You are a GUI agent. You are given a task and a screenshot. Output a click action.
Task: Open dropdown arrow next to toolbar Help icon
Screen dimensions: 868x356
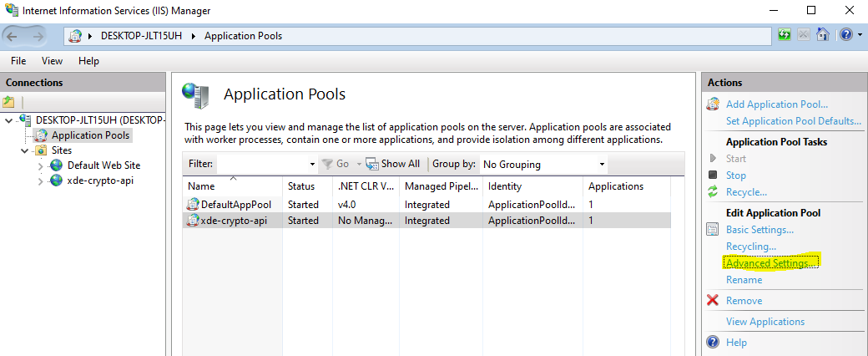click(x=859, y=35)
